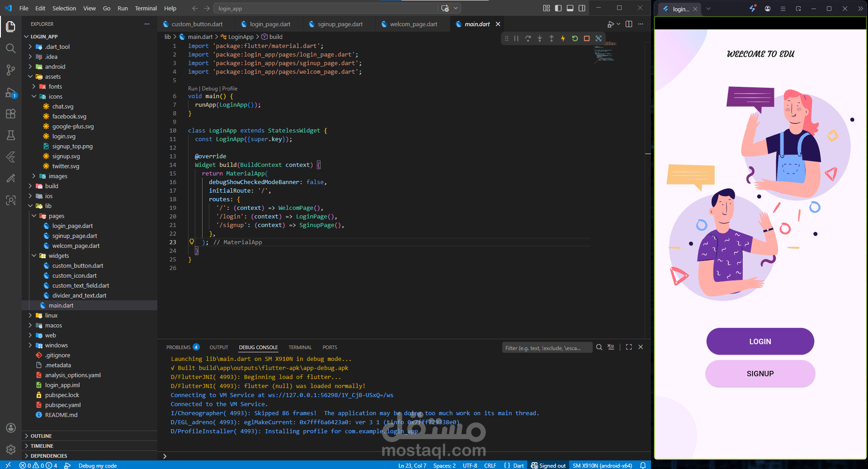Click the Ln 23, Col 7 indicator

tap(412, 465)
